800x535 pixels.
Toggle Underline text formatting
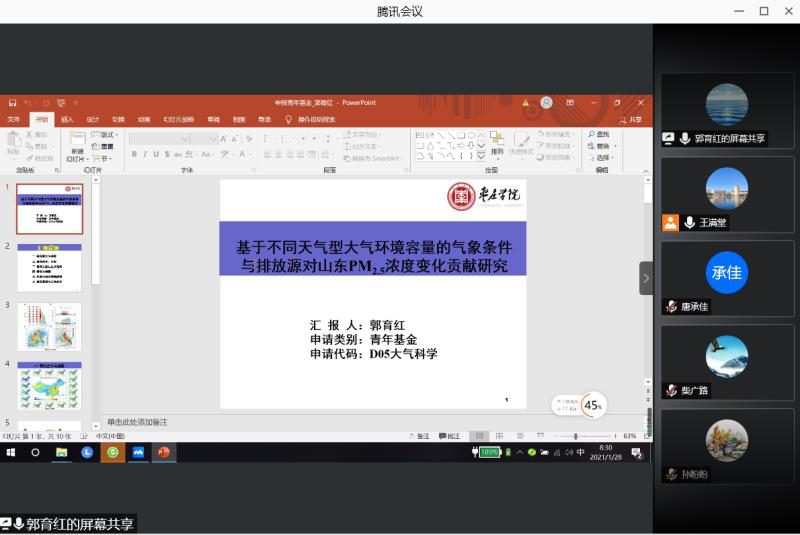[x=156, y=154]
